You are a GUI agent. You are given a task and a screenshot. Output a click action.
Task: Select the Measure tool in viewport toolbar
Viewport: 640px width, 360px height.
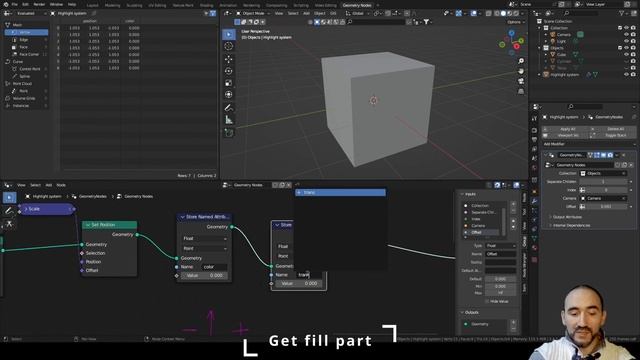229,120
